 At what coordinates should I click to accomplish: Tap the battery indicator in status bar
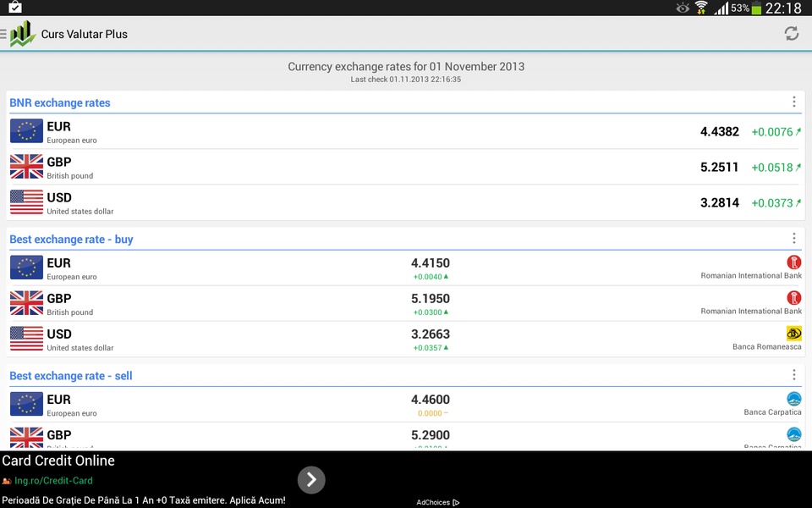tap(756, 8)
